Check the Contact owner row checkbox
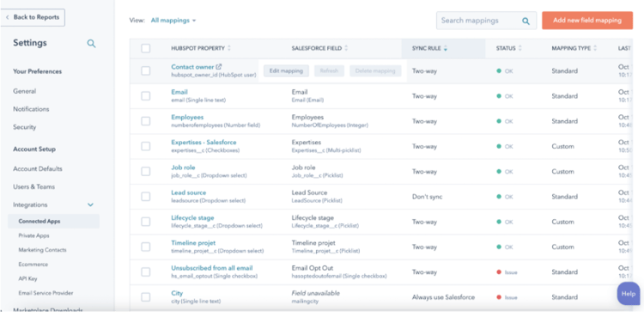The image size is (644, 317). (146, 70)
